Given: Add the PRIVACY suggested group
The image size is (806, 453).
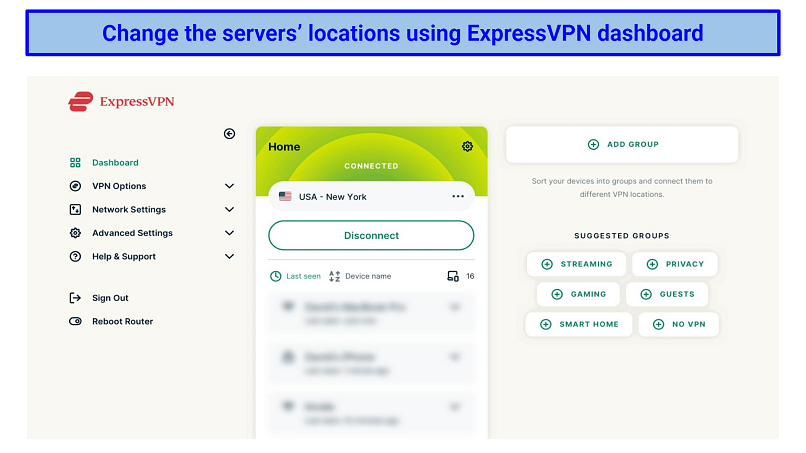Looking at the screenshot, I should coord(674,264).
